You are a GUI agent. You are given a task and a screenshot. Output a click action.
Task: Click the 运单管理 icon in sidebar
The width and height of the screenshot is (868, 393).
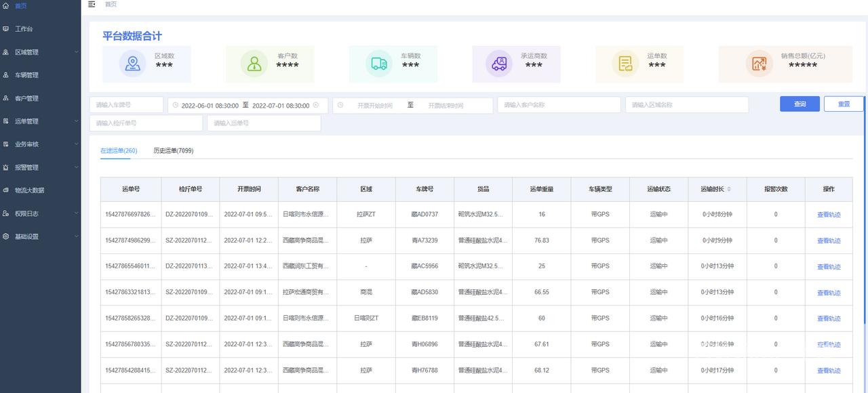click(x=5, y=121)
